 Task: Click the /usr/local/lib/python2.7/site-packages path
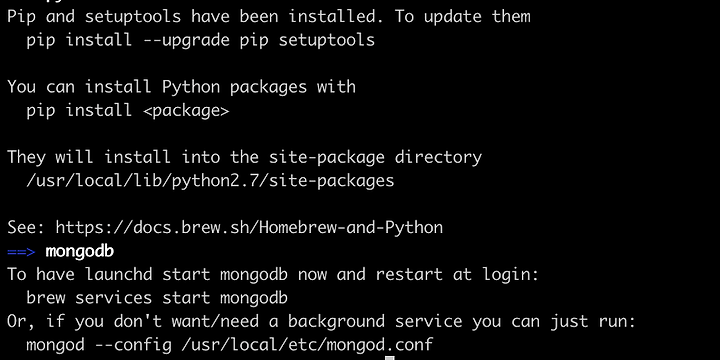[210, 181]
